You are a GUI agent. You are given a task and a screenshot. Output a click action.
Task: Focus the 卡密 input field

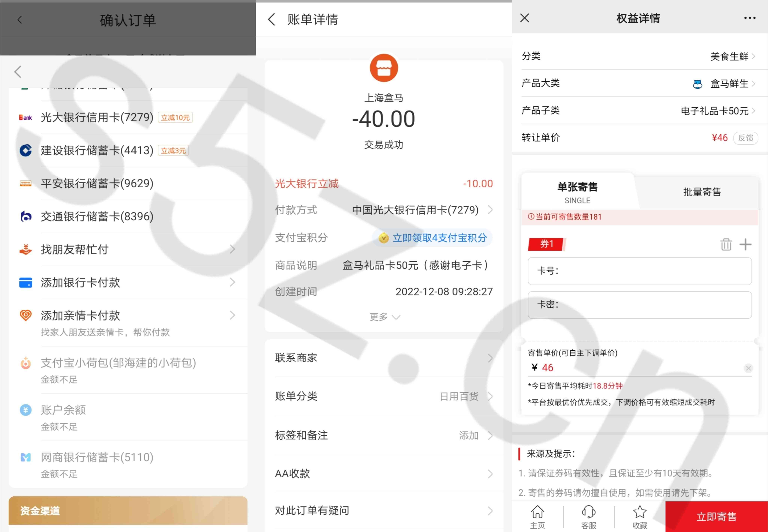640,305
